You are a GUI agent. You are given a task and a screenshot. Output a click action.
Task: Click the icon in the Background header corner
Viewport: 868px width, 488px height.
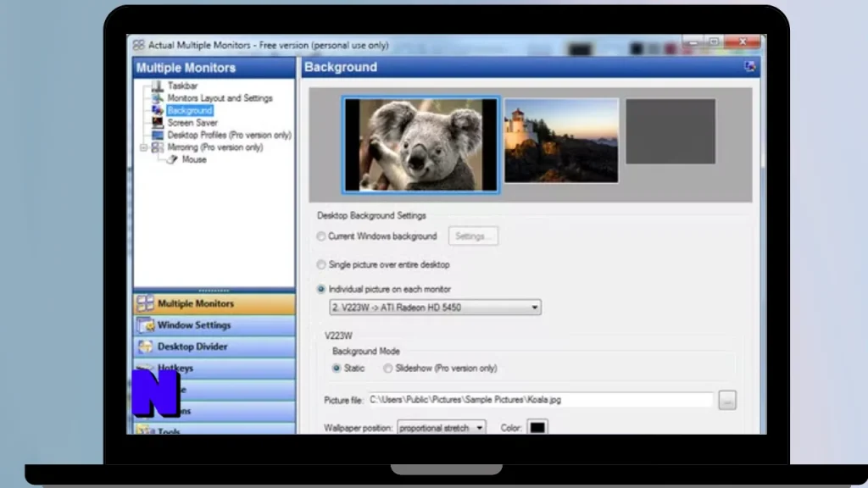[x=749, y=67]
